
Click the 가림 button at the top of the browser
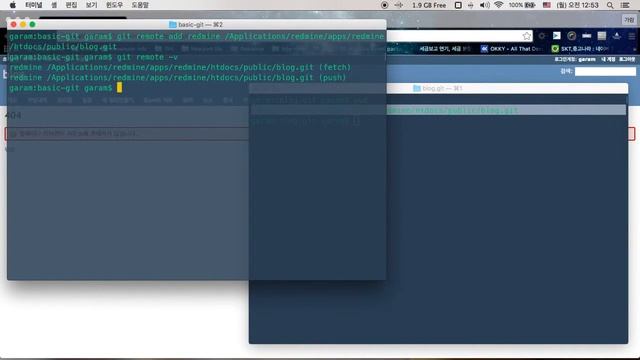point(629,20)
